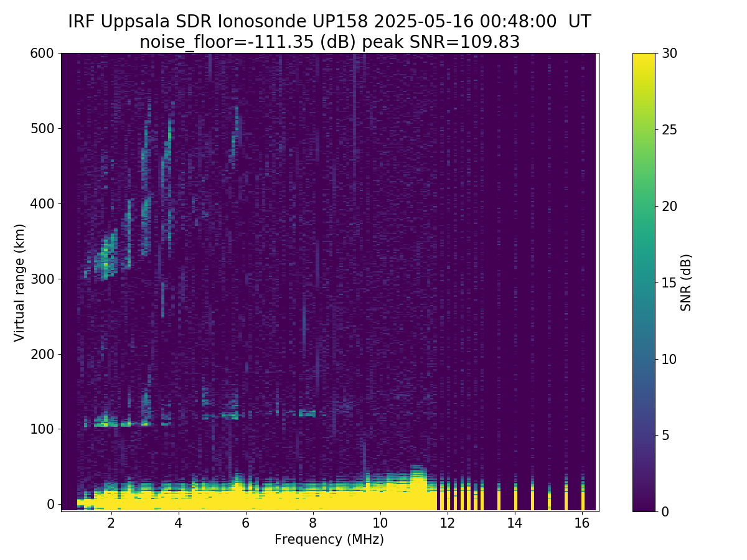The width and height of the screenshot is (747, 560).
Task: Click x-axis tick label 14
Action: coord(515,523)
